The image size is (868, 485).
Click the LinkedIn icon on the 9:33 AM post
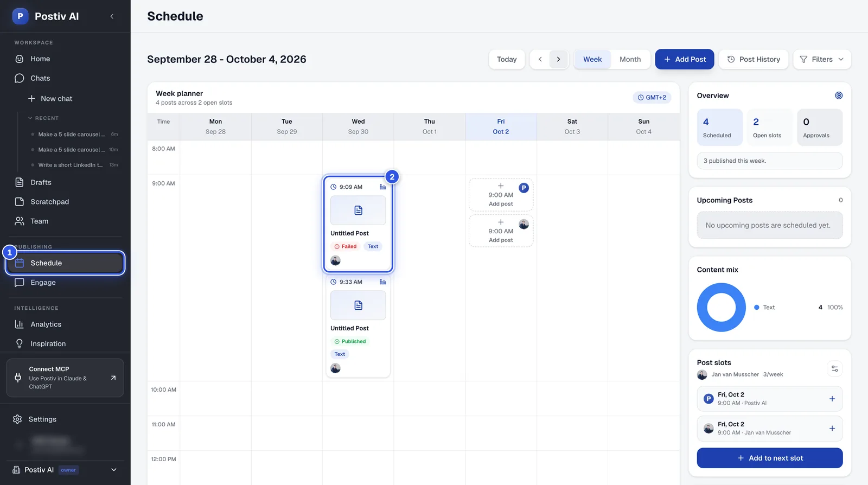[x=383, y=282]
